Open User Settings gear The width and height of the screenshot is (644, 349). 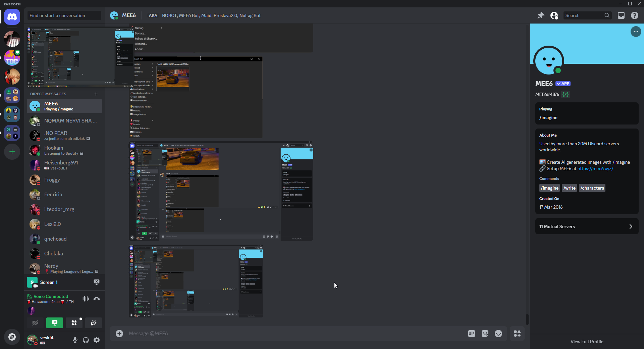pos(97,340)
